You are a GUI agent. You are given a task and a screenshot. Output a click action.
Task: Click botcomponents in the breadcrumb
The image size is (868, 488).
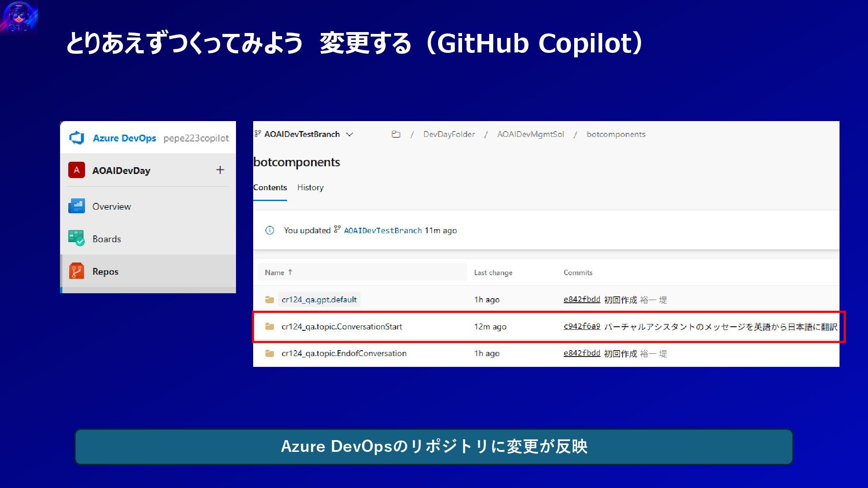pyautogui.click(x=616, y=134)
